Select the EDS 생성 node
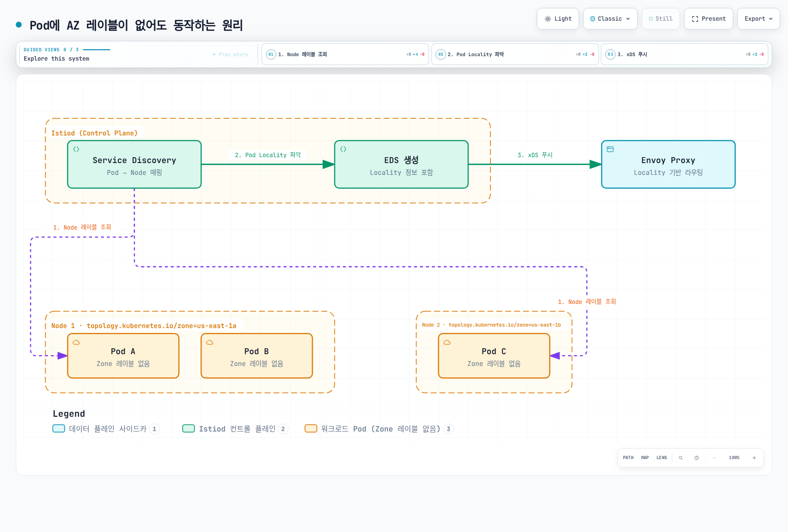788x532 pixels. click(x=401, y=165)
